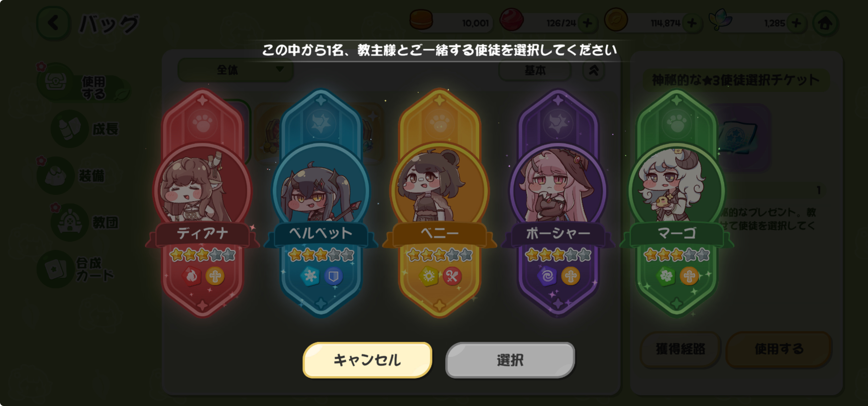Viewport: 868px width, 406px height.
Task: Tap the green clover element icon on マーゴ's card
Action: pos(666,276)
